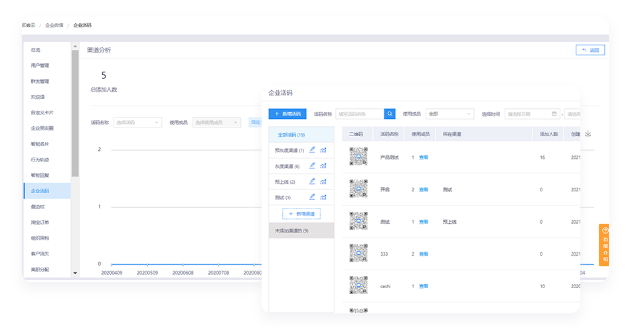Click the 新增活码 button
The image size is (644, 332).
pos(287,114)
